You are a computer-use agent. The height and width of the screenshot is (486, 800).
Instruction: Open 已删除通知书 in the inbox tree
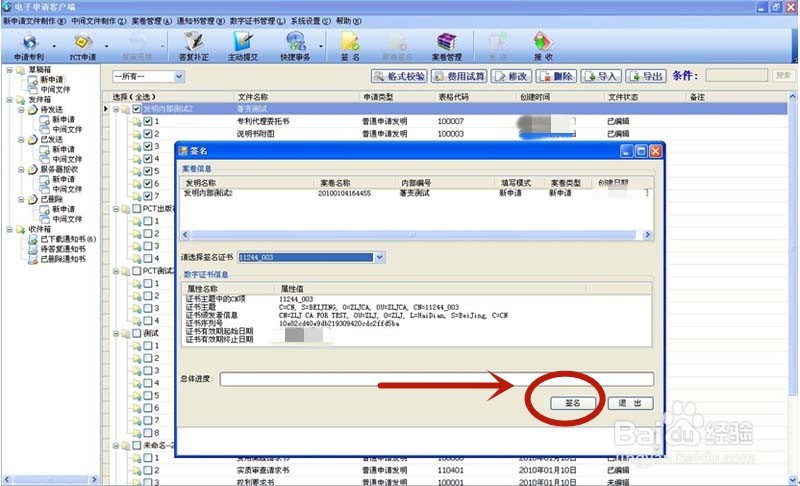(63, 259)
